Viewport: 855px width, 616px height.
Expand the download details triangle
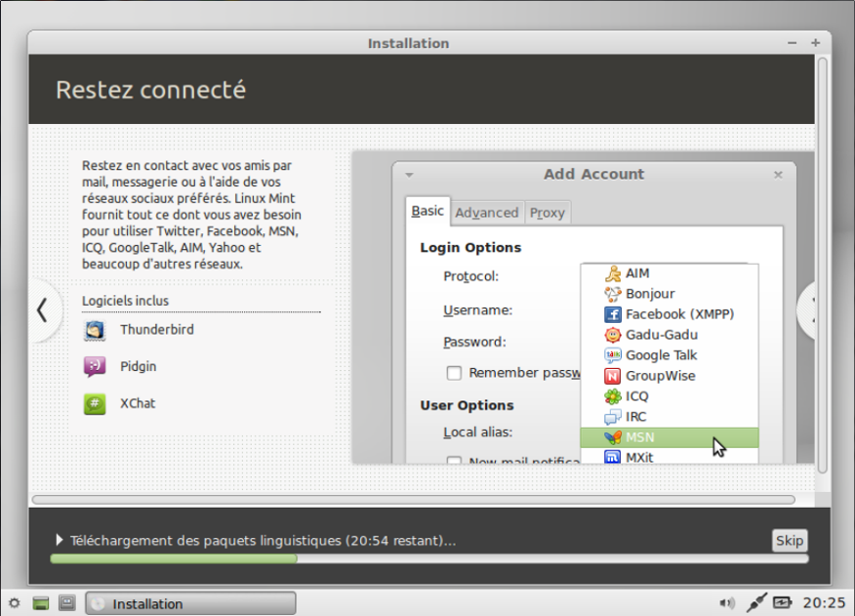pyautogui.click(x=59, y=539)
